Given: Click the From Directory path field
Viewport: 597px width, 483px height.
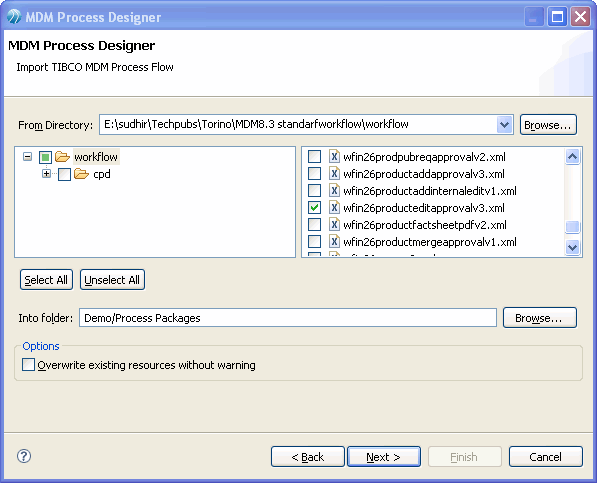Looking at the screenshot, I should [298, 124].
